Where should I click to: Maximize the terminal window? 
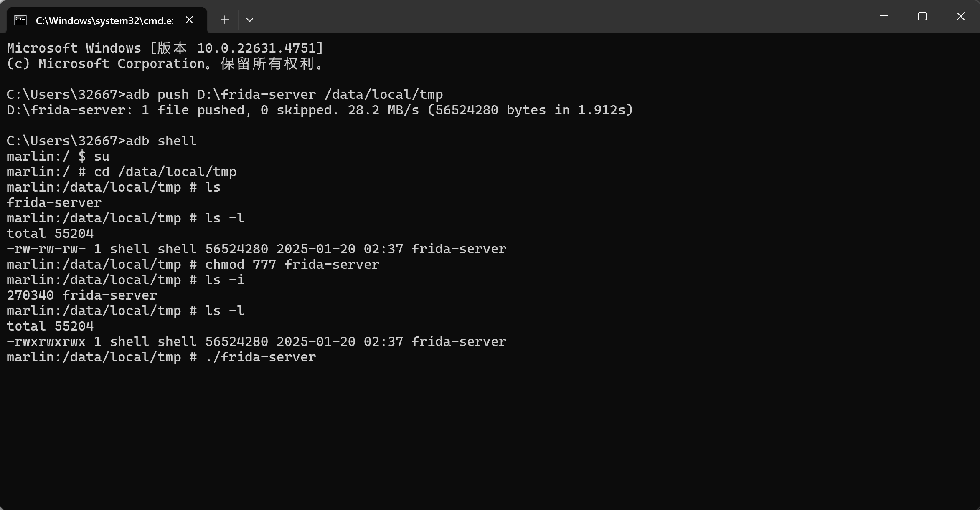922,17
